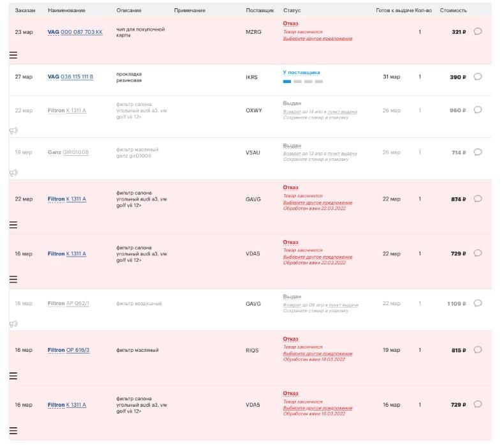Click Выберите другое предложение in MZRG row

318,39
